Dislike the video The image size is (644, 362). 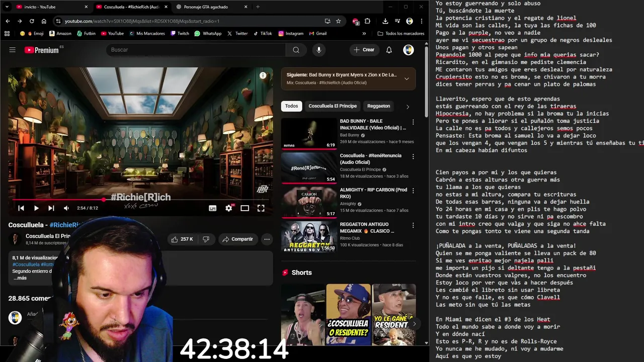coord(206,239)
